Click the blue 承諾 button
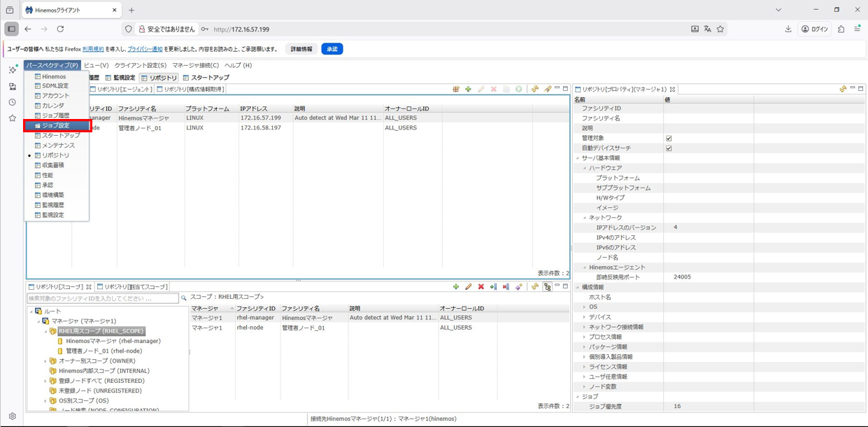This screenshot has height=427, width=868. tap(332, 49)
